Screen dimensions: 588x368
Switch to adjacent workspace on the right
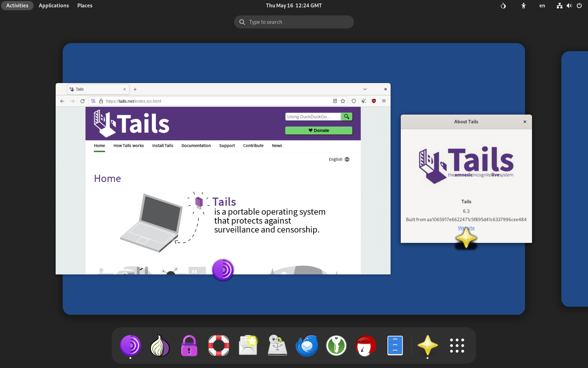point(575,179)
